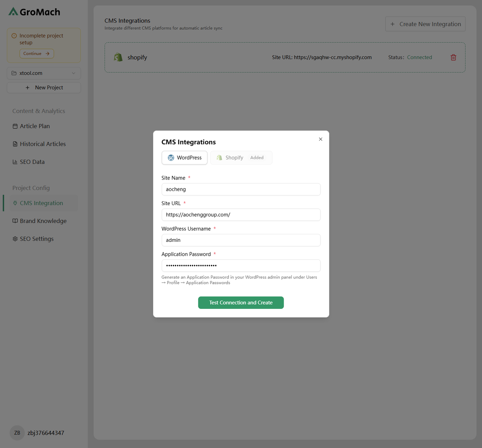Click the Shopify bag icon in list
The image size is (482, 448).
click(118, 57)
